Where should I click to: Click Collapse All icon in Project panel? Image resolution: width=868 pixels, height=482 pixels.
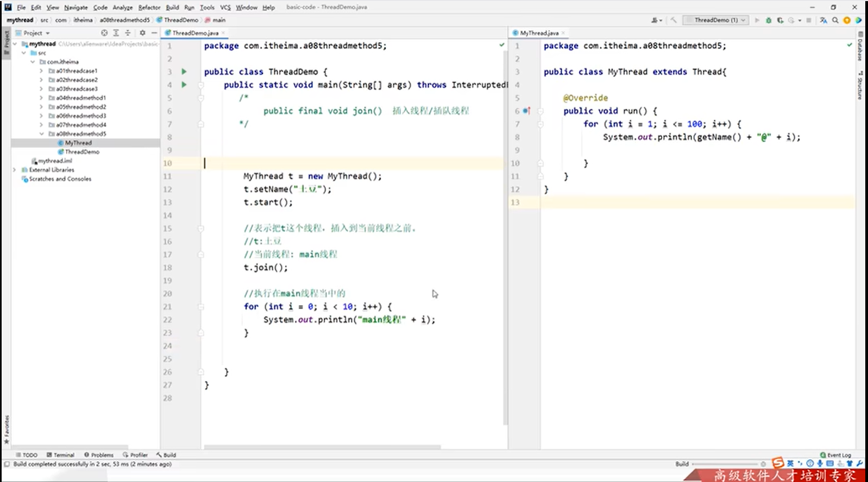tap(128, 33)
